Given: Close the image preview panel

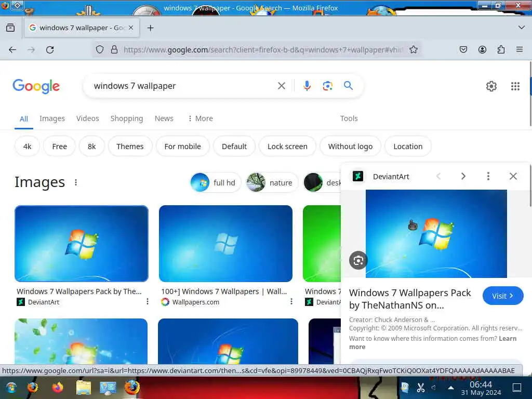Looking at the screenshot, I should click(x=513, y=176).
